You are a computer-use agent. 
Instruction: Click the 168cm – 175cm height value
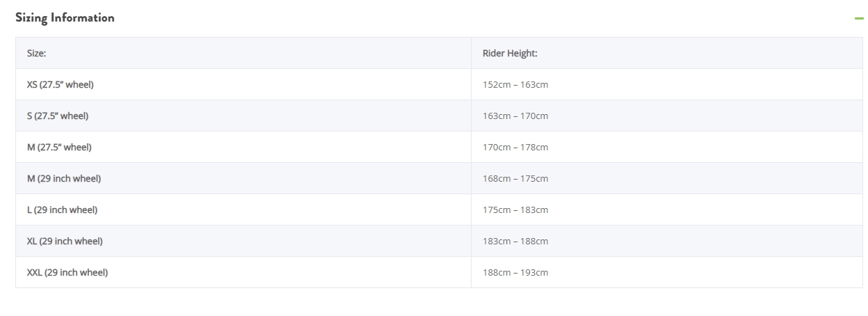coord(515,179)
